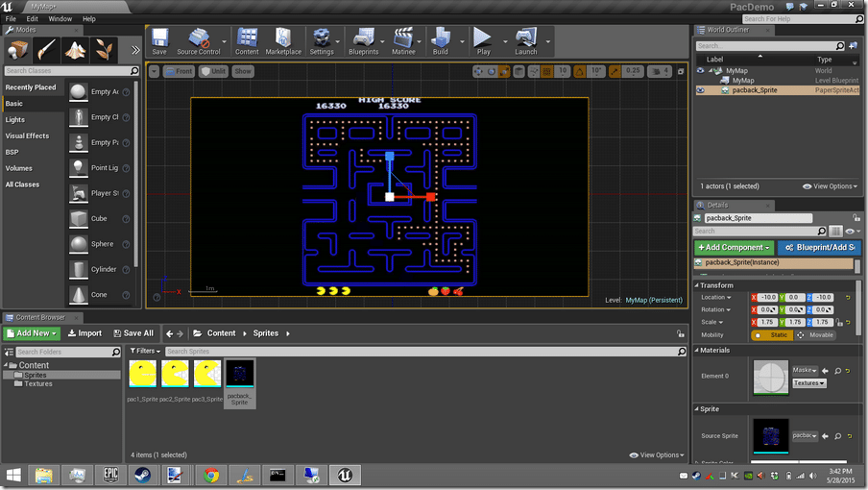Screen dimensions: 868x490
Task: Click the Show viewport button
Action: (243, 71)
